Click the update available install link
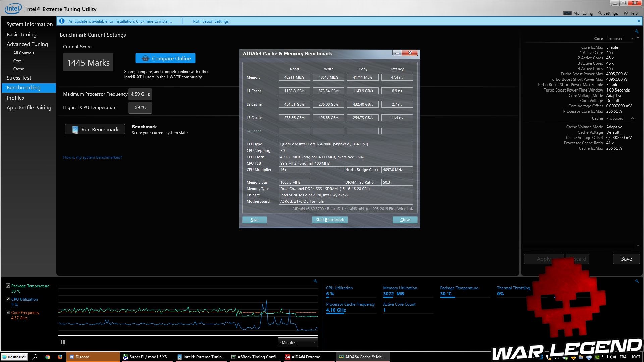 pyautogui.click(x=120, y=21)
